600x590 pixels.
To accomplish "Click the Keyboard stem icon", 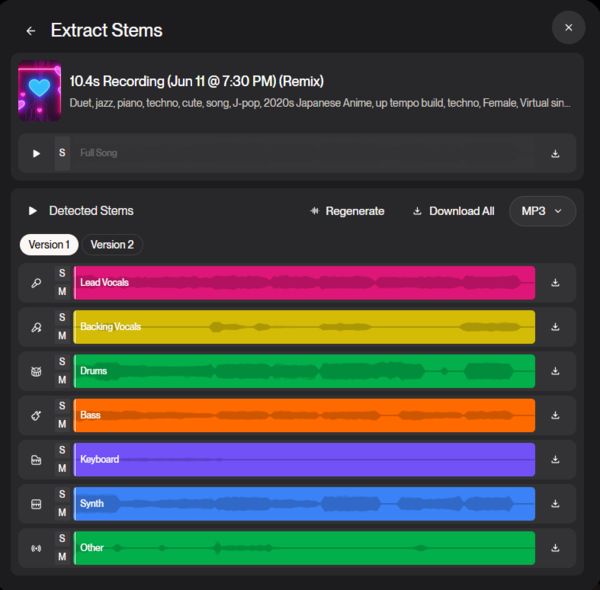I will point(36,459).
